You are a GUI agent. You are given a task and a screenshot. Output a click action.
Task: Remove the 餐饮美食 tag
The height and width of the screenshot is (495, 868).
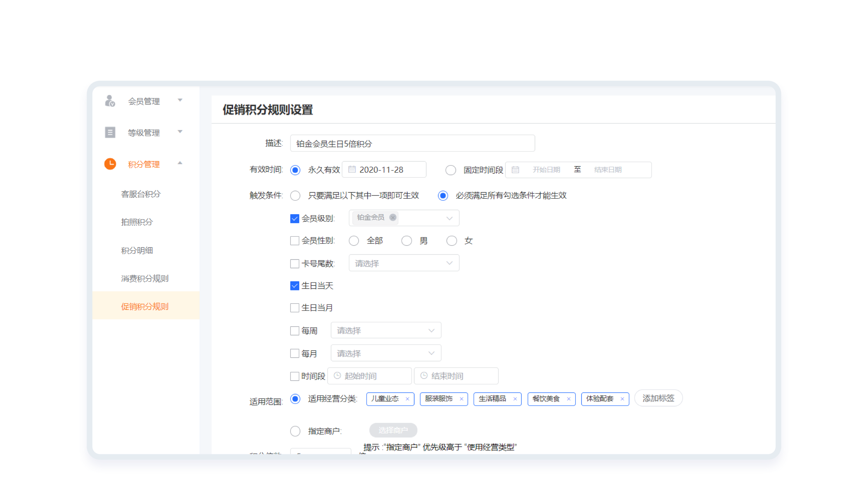click(568, 399)
